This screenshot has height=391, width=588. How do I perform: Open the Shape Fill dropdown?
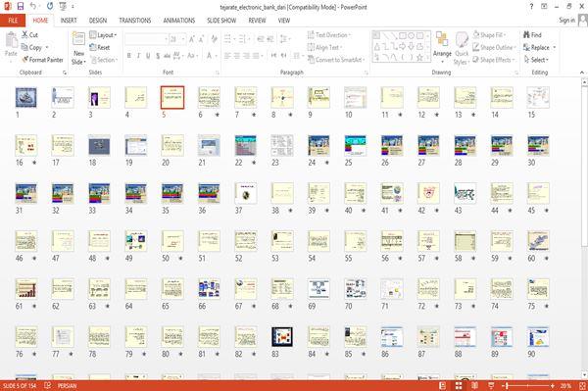[x=489, y=35]
